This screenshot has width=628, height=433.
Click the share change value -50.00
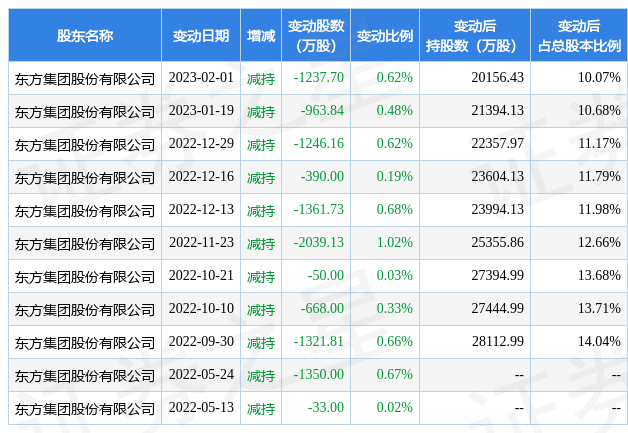pyautogui.click(x=326, y=276)
